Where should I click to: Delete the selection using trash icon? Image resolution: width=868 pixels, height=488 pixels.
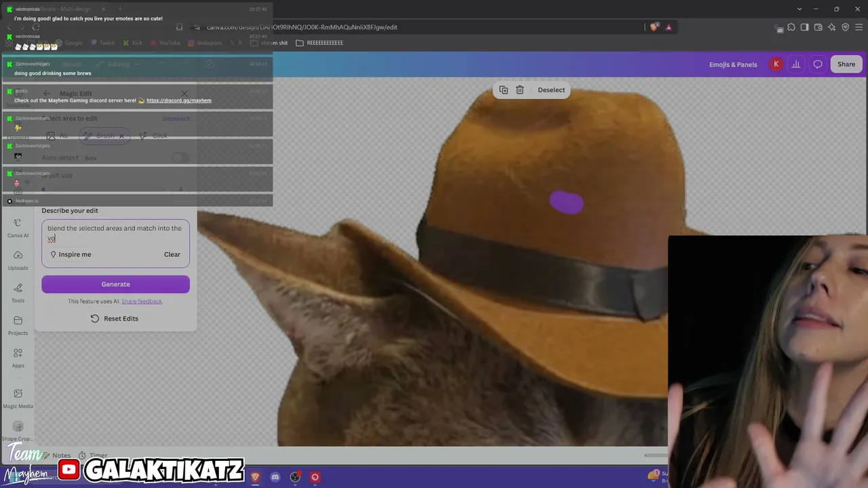(x=520, y=90)
